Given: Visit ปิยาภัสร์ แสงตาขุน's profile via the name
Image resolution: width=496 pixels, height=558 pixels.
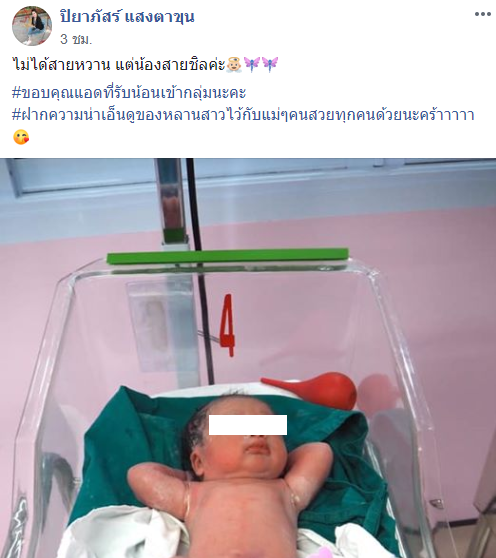Looking at the screenshot, I should [x=127, y=17].
